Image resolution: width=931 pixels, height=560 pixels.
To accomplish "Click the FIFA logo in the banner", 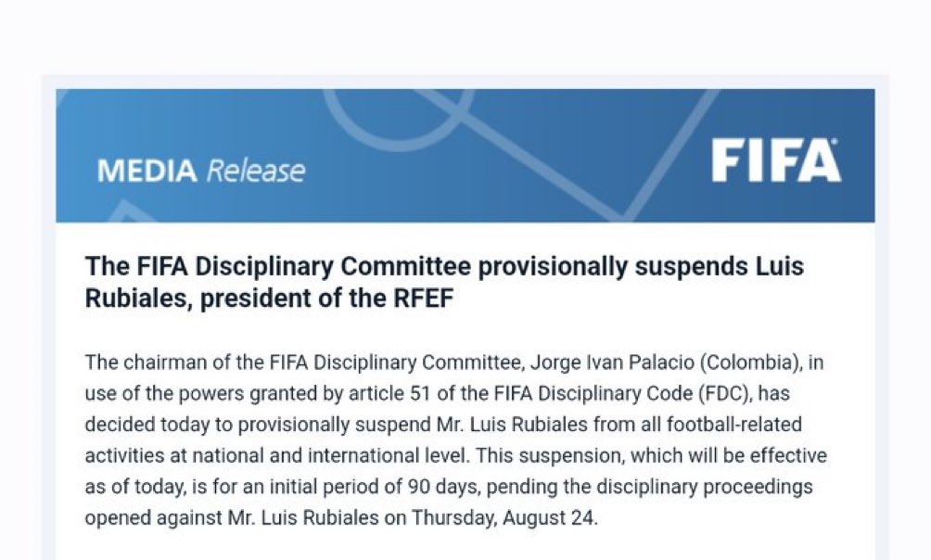I will [775, 162].
